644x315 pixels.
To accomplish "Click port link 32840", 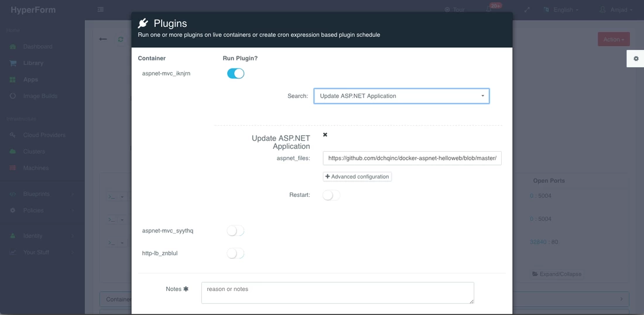I will [538, 242].
